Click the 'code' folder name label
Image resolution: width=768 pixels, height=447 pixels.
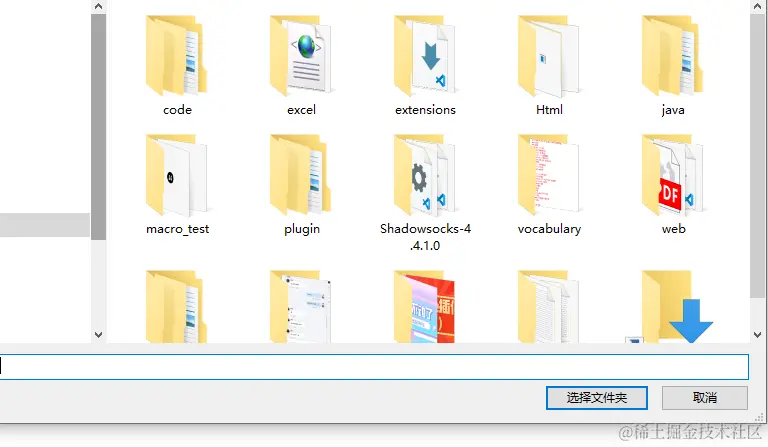pos(177,110)
